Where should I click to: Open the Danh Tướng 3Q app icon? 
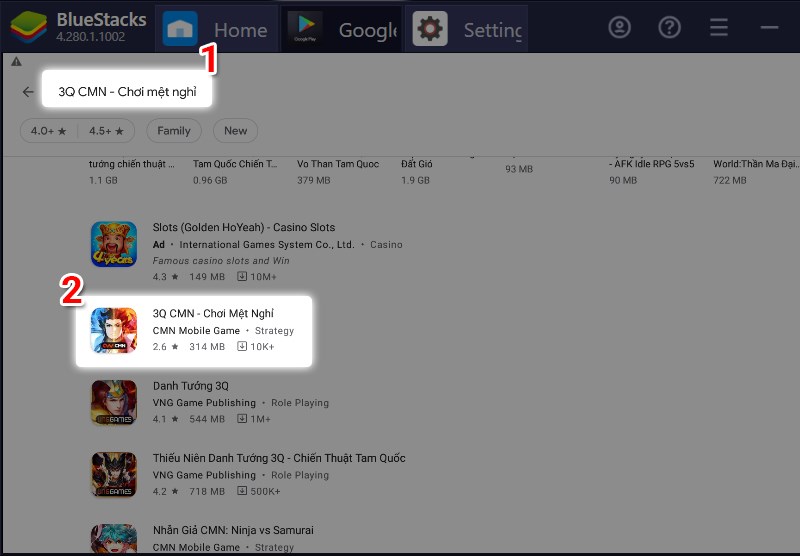click(114, 403)
